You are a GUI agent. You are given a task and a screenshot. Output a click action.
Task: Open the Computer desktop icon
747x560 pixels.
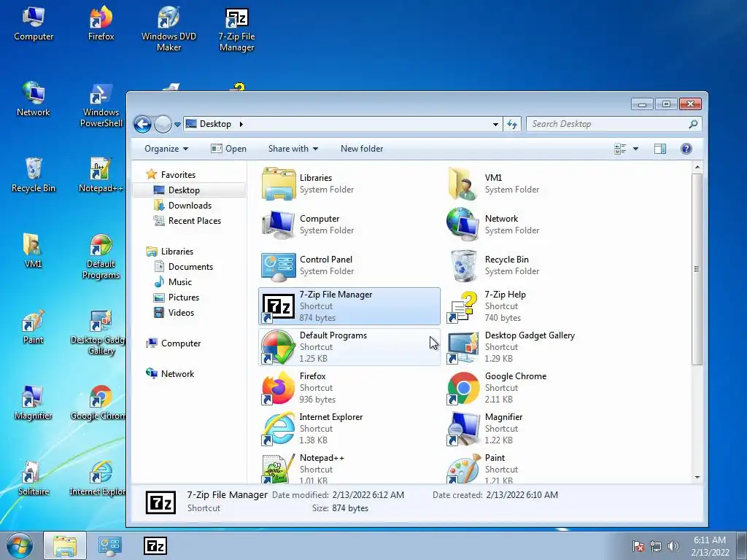click(x=34, y=24)
